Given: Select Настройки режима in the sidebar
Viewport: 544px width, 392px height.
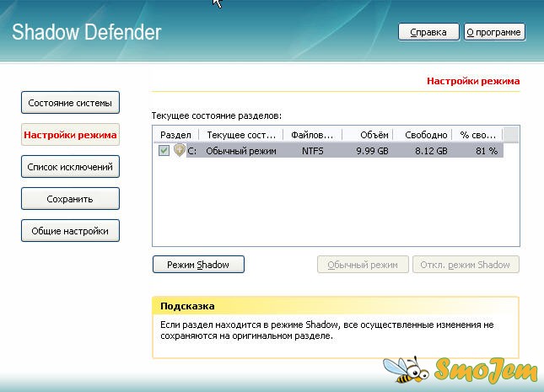Looking at the screenshot, I should click(70, 135).
